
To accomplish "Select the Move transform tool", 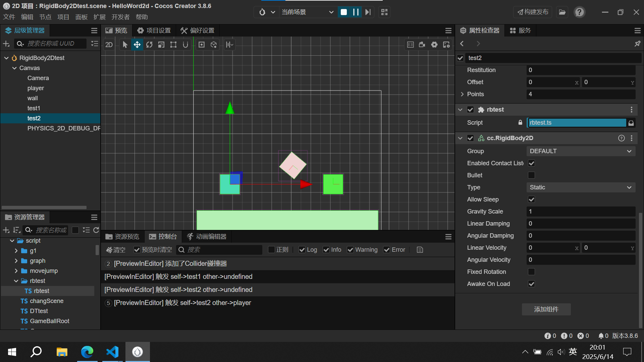I will [x=137, y=45].
